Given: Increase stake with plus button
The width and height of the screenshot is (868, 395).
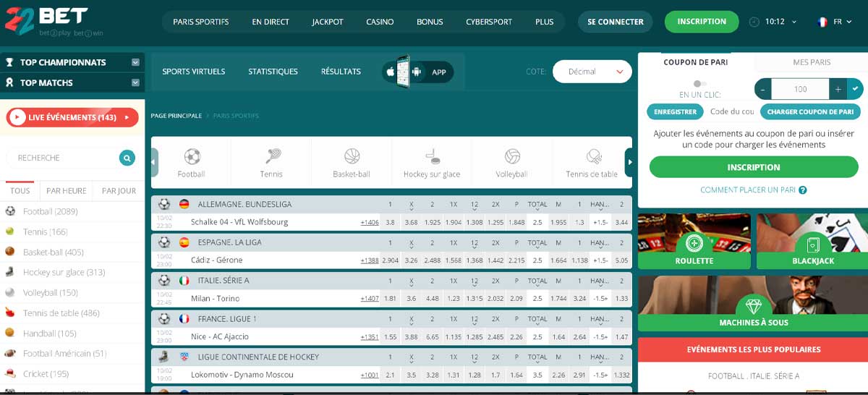Looking at the screenshot, I should (x=838, y=89).
